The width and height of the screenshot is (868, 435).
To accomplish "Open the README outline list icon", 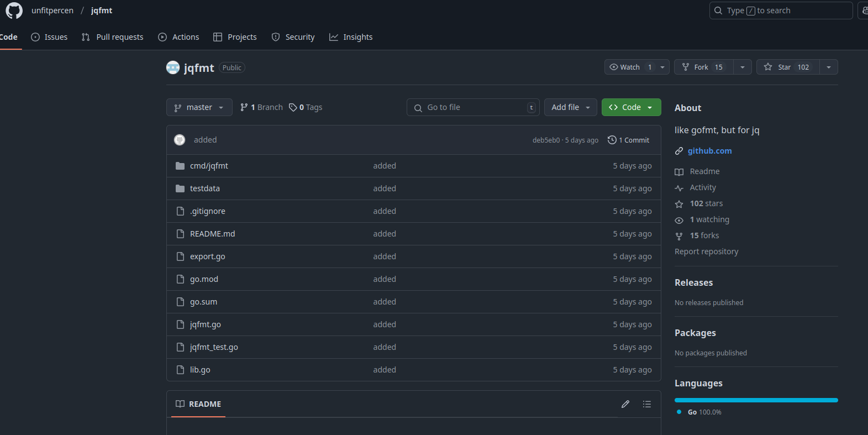I will click(647, 404).
